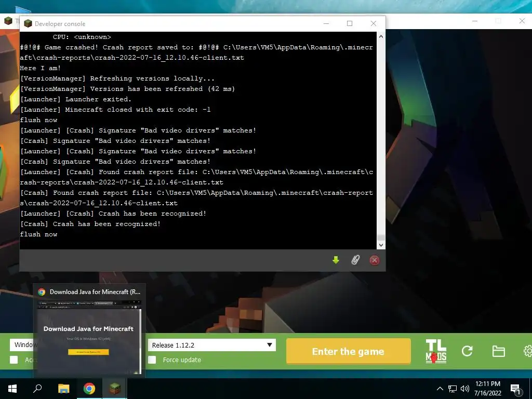Open the game folder icon in TLauncher
Screen dimensions: 532x399
pos(498,351)
